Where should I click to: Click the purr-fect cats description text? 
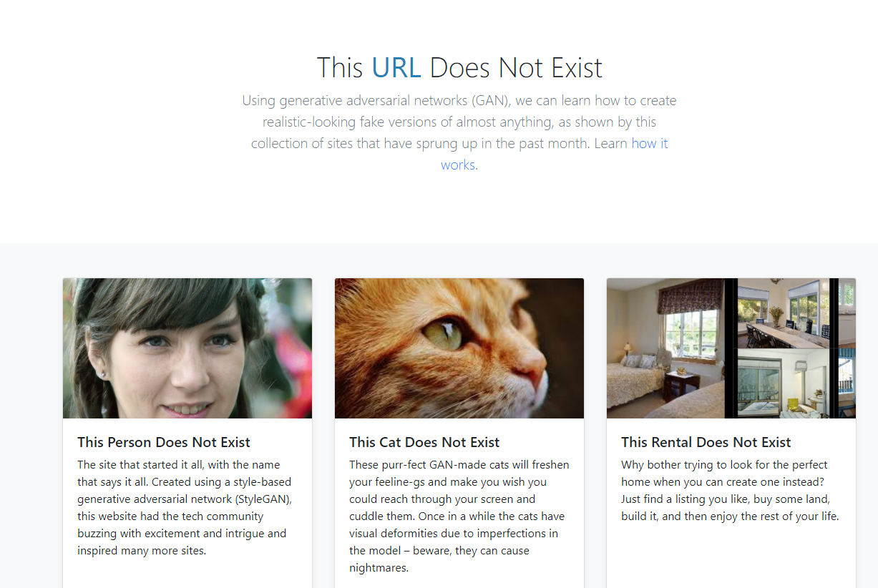(459, 516)
